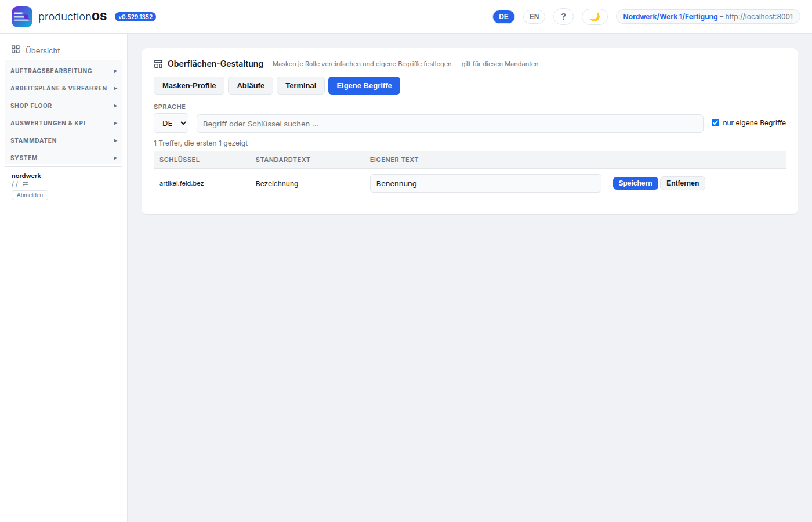Click the productionOS logo icon
Viewport: 812px width, 522px height.
[22, 17]
